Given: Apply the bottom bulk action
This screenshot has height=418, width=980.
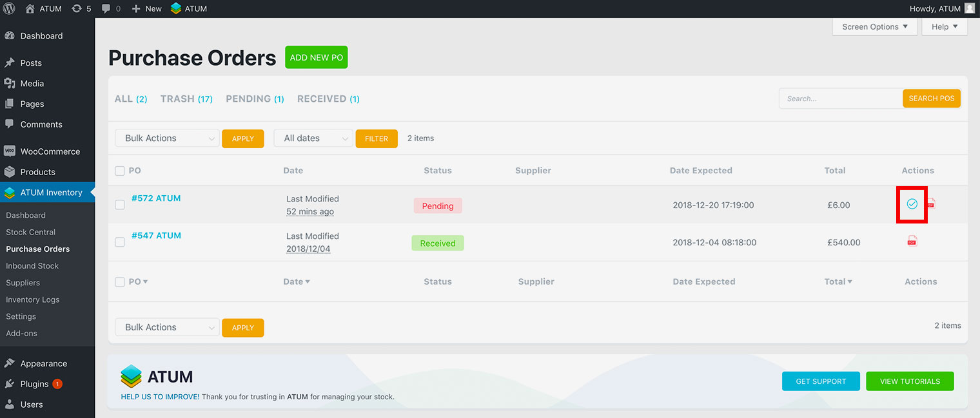Looking at the screenshot, I should pyautogui.click(x=243, y=328).
